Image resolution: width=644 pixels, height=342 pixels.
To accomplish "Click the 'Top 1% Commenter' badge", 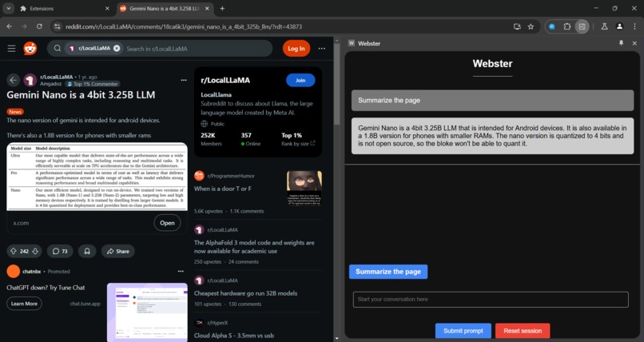I will click(93, 84).
